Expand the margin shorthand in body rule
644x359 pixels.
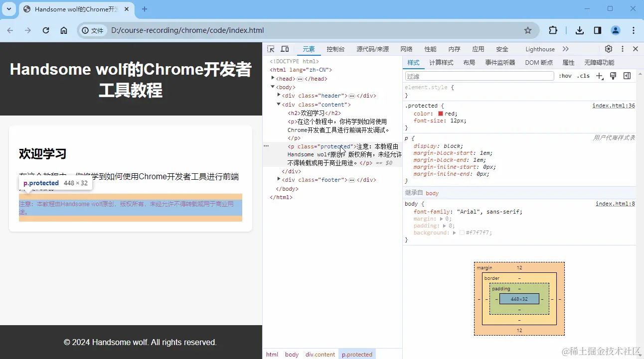coord(442,219)
